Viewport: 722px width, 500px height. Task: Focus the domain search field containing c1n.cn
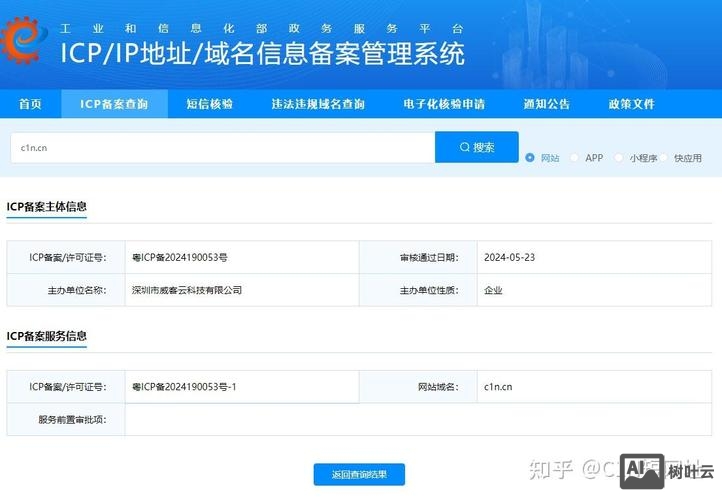coord(223,148)
